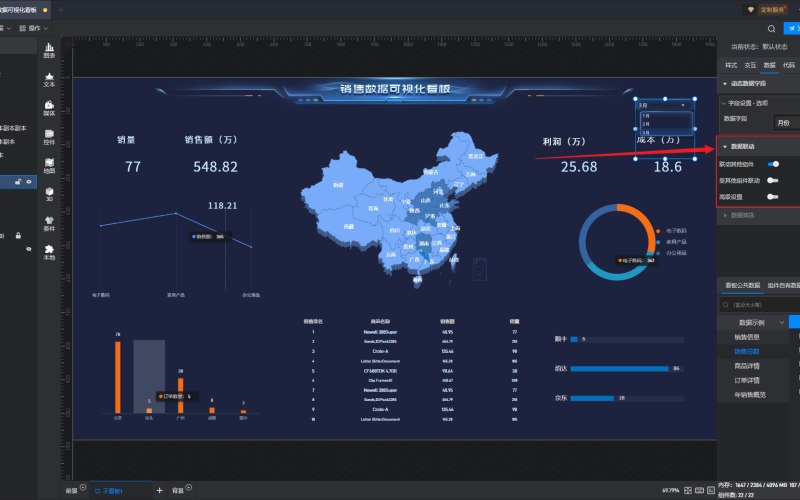The width and height of the screenshot is (800, 500).
Task: Switch to the 组件自有数据 tab
Action: coord(784,285)
